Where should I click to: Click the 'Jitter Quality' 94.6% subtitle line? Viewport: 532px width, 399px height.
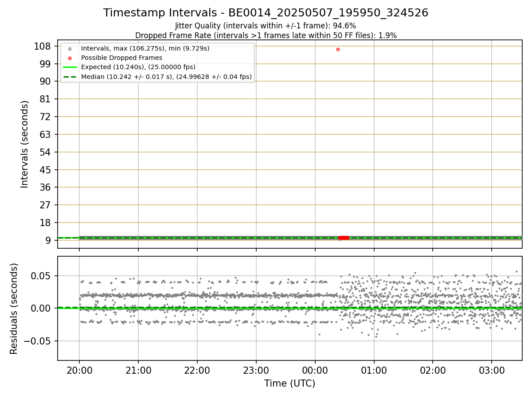pos(266,26)
